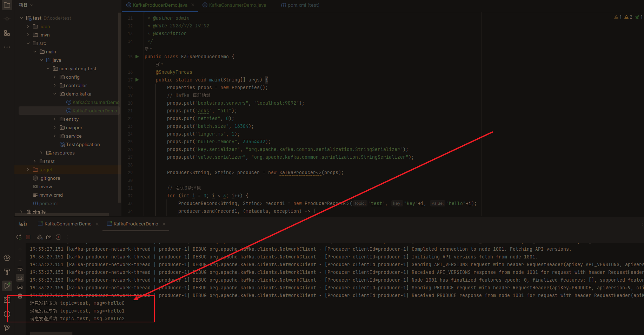The width and height of the screenshot is (644, 335).
Task: Rerun KafkaProducerDemo in the run toolbar
Action: coord(19,237)
